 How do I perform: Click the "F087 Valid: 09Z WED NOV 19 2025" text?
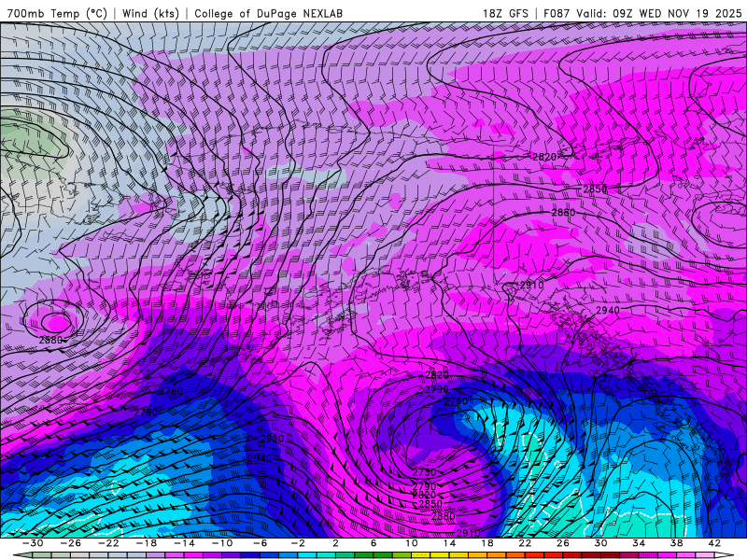(642, 14)
